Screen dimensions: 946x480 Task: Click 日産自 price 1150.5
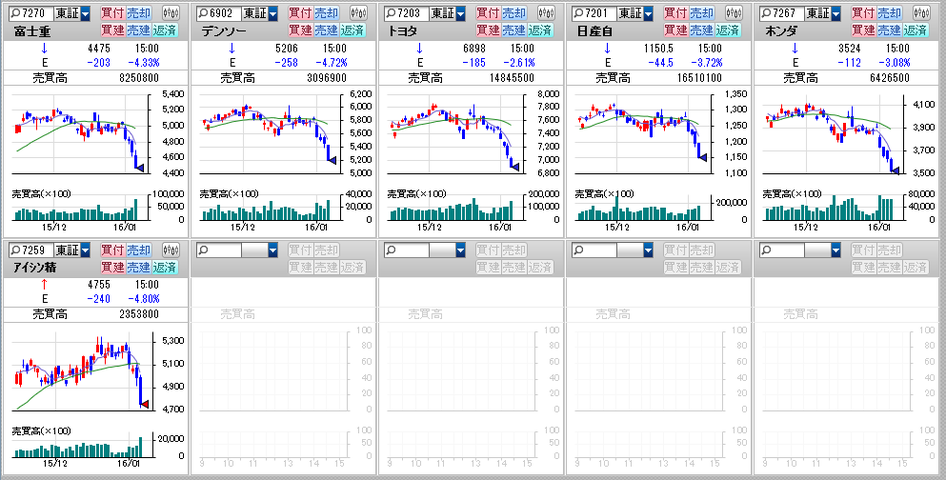657,48
